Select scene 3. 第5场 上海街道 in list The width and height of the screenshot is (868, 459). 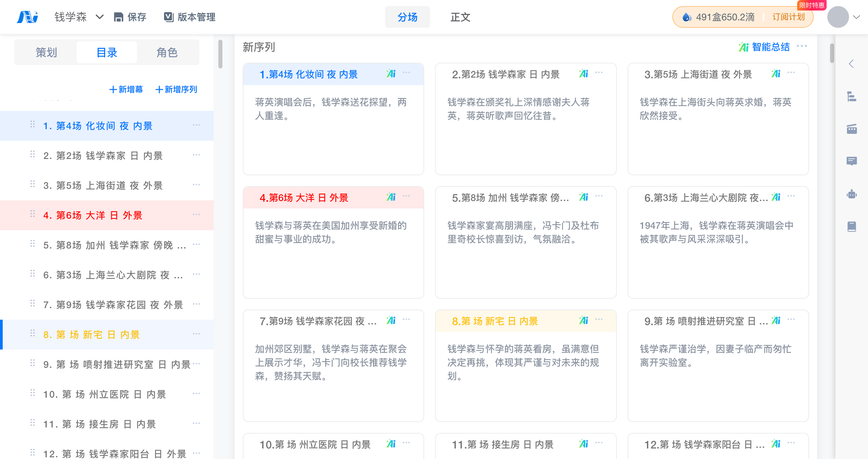pyautogui.click(x=107, y=185)
